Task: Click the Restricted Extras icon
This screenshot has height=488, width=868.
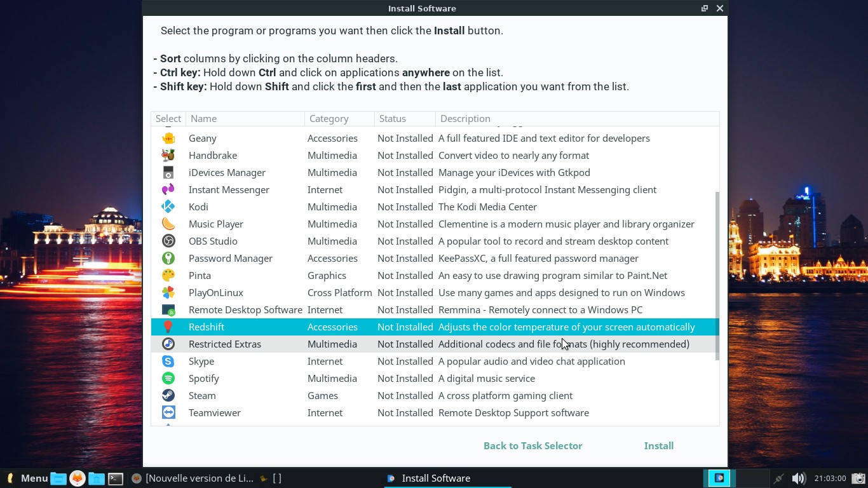Action: 168,344
